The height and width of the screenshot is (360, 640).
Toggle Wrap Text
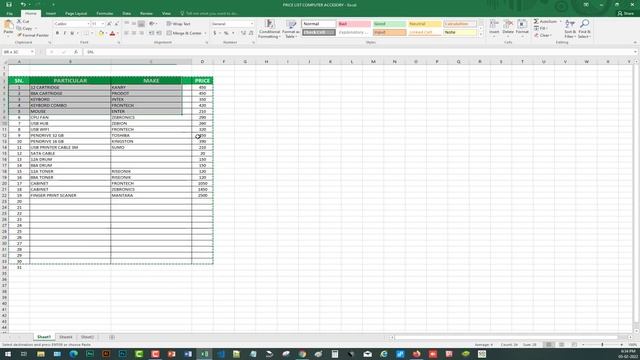click(x=179, y=24)
